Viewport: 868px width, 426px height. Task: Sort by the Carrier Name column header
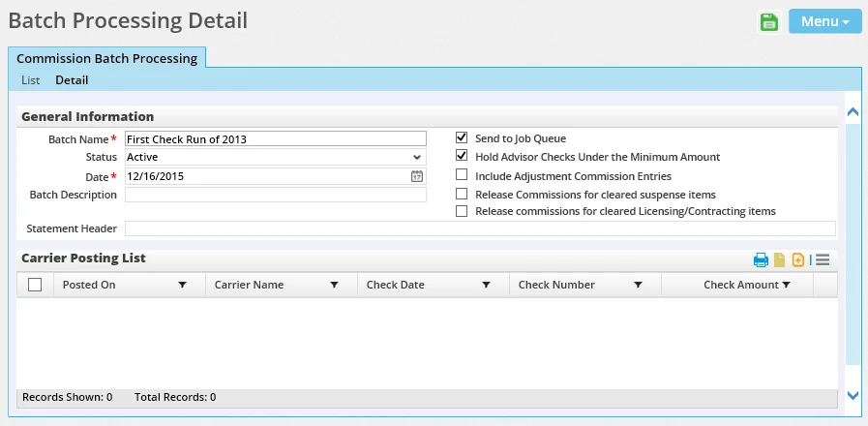[x=250, y=285]
